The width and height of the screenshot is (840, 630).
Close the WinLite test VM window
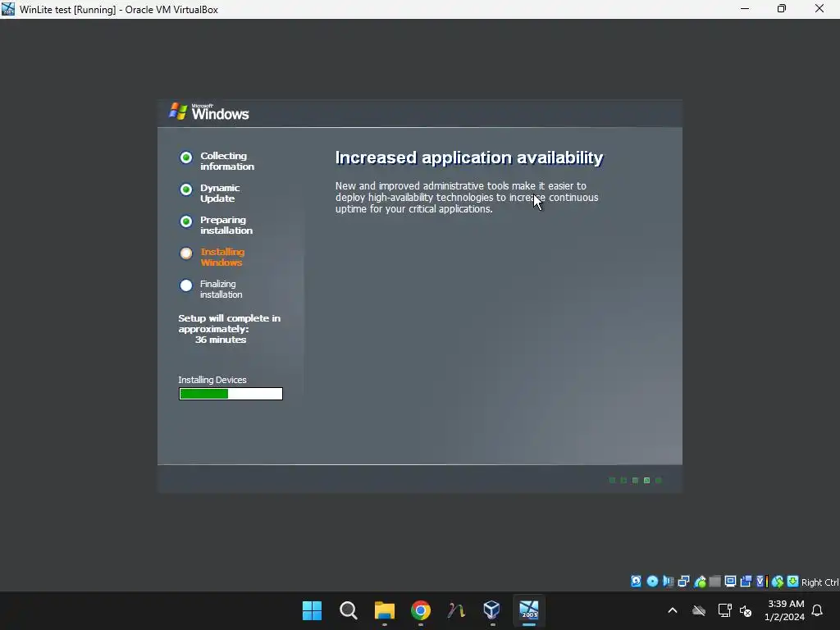(x=819, y=9)
